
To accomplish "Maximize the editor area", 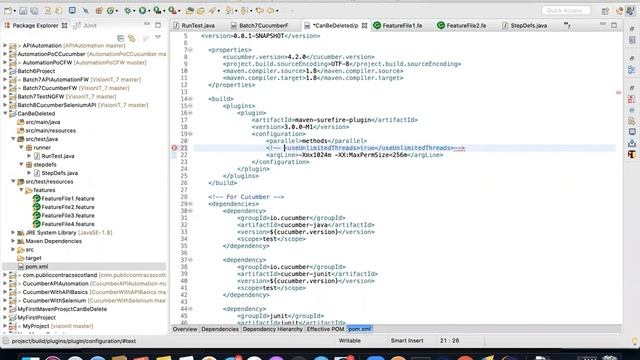I will coord(614,25).
